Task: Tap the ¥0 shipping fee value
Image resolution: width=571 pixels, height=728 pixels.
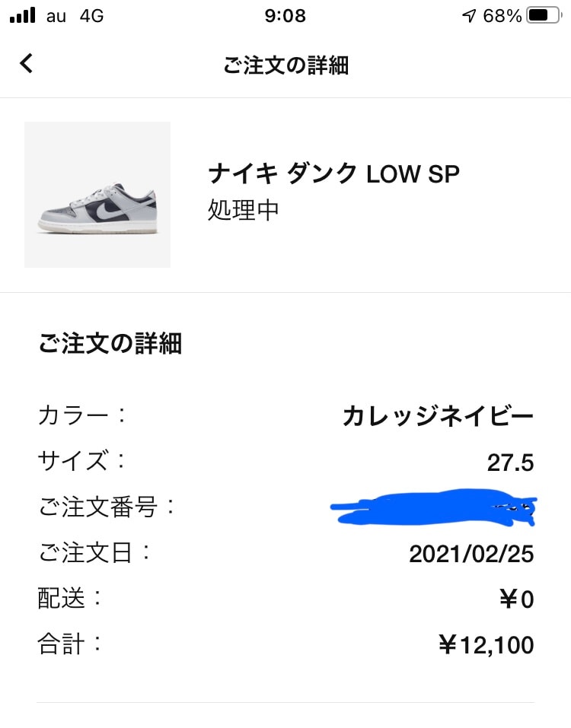Action: click(516, 600)
